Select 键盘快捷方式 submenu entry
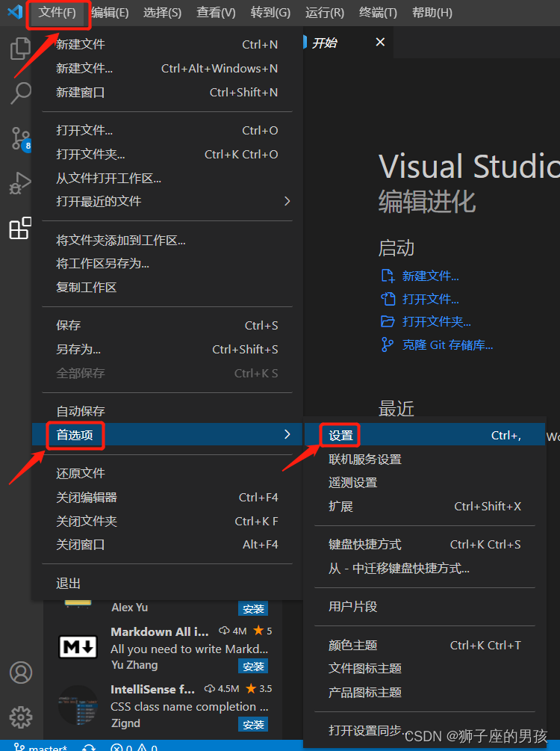 point(425,545)
